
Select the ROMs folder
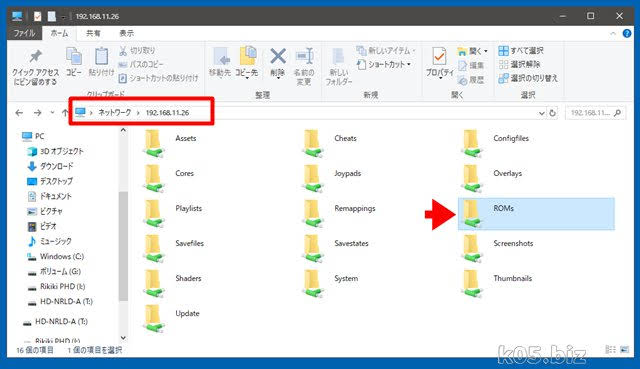pyautogui.click(x=536, y=213)
